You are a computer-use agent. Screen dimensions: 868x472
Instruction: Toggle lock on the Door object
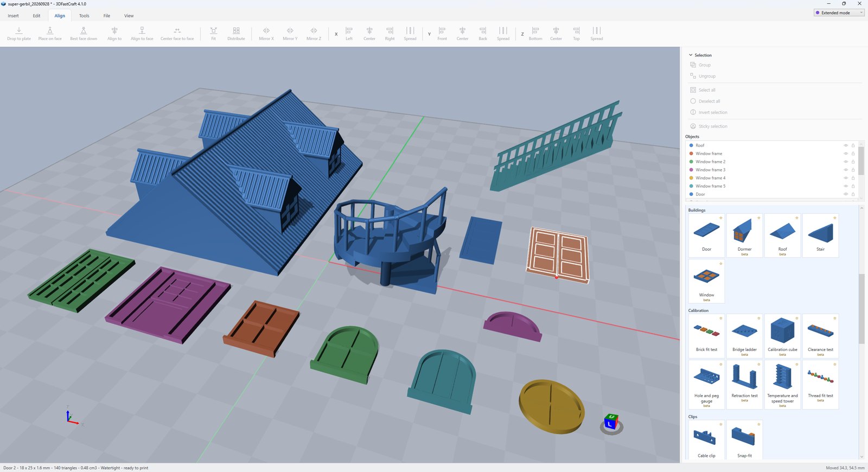point(853,194)
